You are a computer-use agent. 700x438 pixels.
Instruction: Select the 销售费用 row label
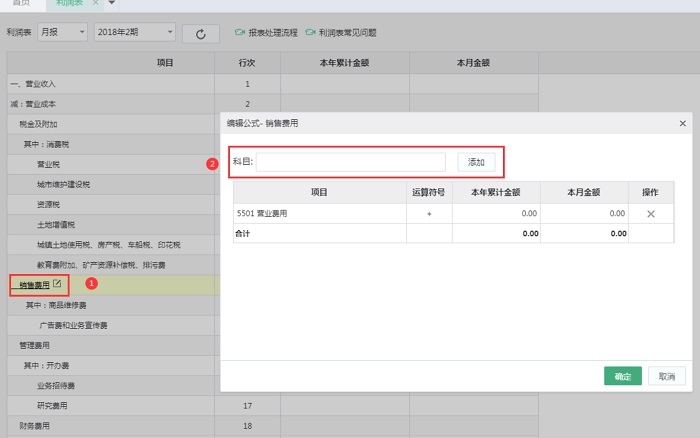coord(34,285)
